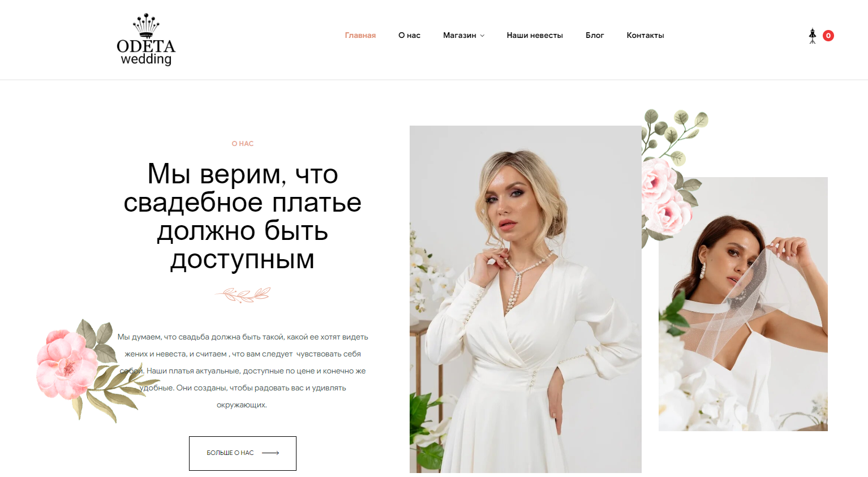Image resolution: width=868 pixels, height=477 pixels.
Task: Open the Магазин menu item
Action: point(459,35)
